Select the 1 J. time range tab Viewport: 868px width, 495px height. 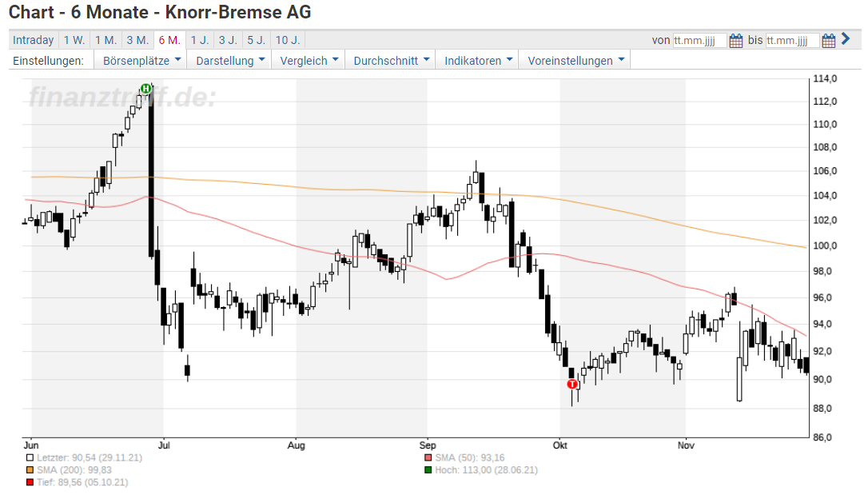pos(200,40)
